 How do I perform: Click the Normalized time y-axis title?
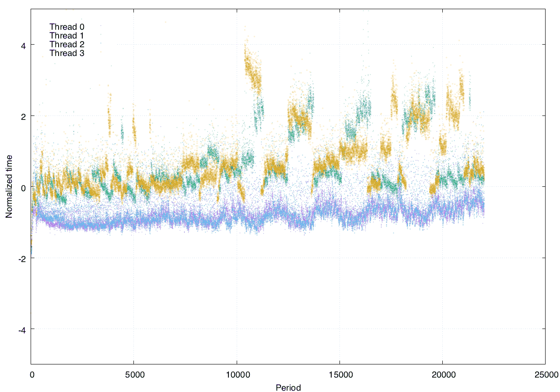[x=9, y=186]
